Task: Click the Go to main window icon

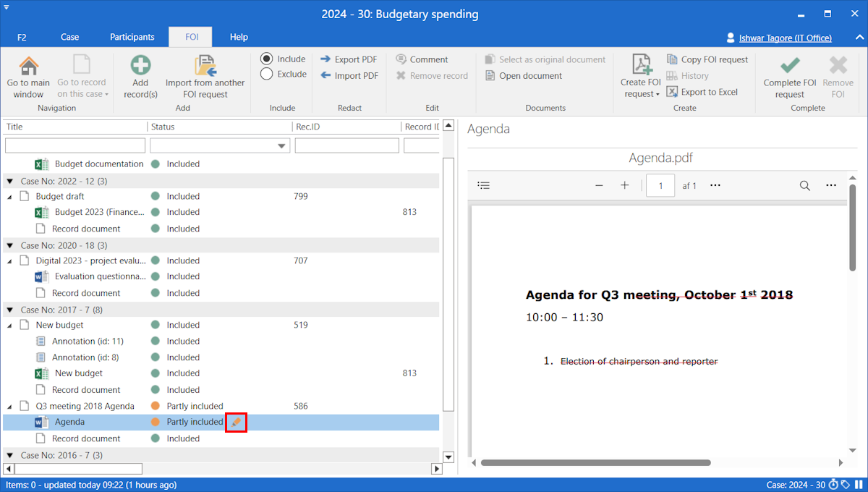Action: (x=29, y=67)
